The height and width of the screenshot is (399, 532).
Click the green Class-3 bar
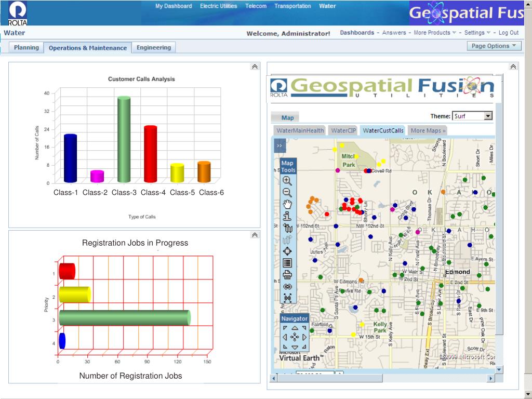point(124,139)
